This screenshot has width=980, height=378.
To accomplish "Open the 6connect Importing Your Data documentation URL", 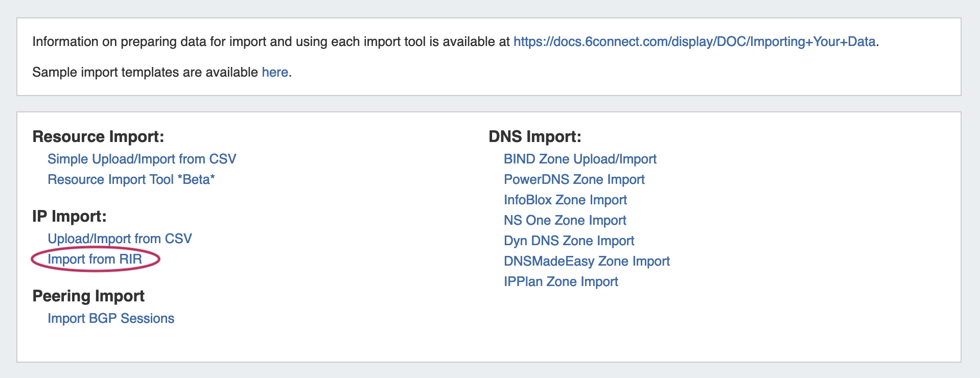I will (x=694, y=41).
